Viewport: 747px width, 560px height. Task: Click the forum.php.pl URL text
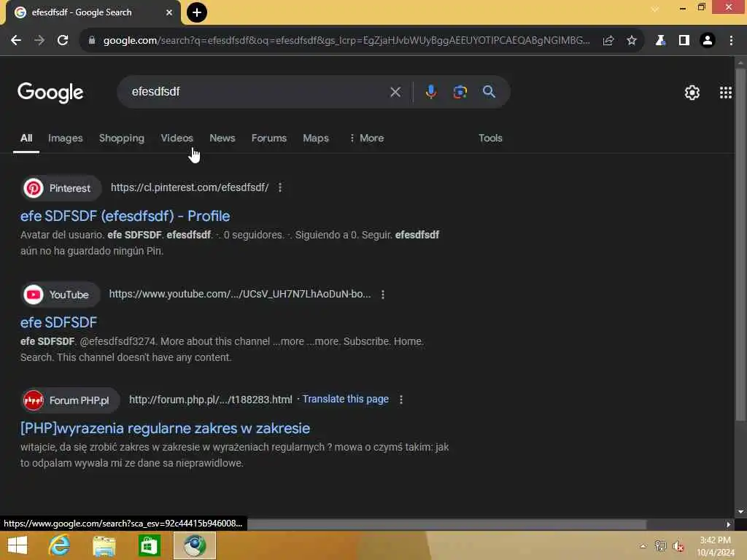point(211,400)
